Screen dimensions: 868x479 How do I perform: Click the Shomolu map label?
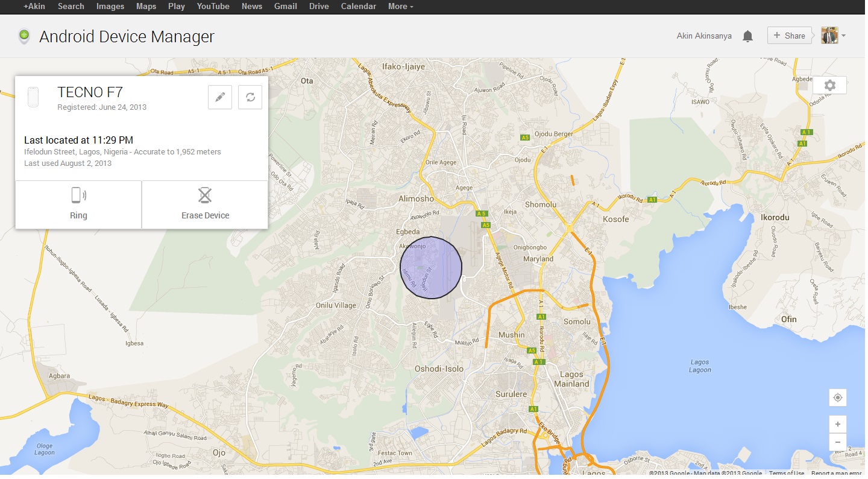coord(541,205)
